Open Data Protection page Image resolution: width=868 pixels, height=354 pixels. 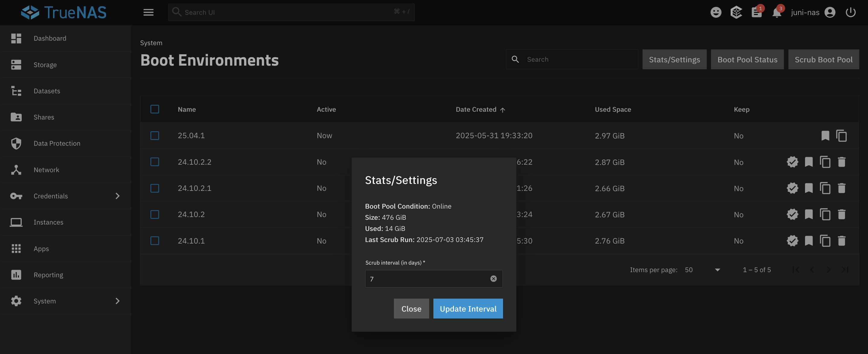pyautogui.click(x=66, y=143)
